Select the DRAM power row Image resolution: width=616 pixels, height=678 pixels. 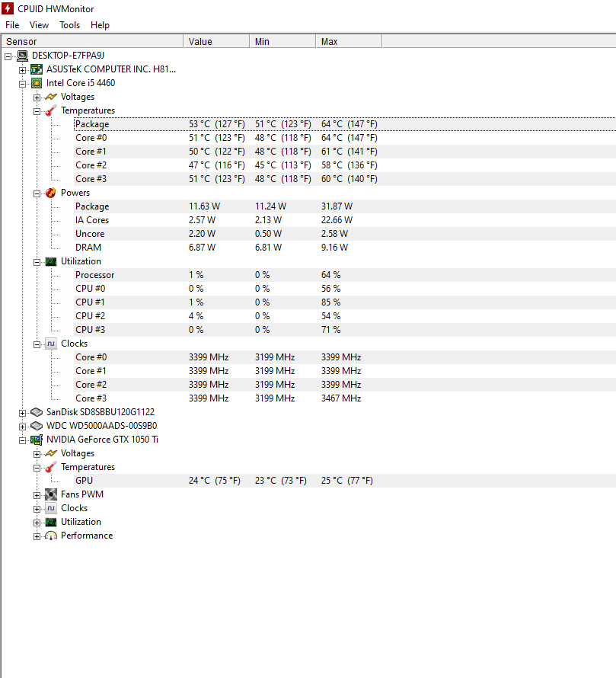(x=344, y=248)
